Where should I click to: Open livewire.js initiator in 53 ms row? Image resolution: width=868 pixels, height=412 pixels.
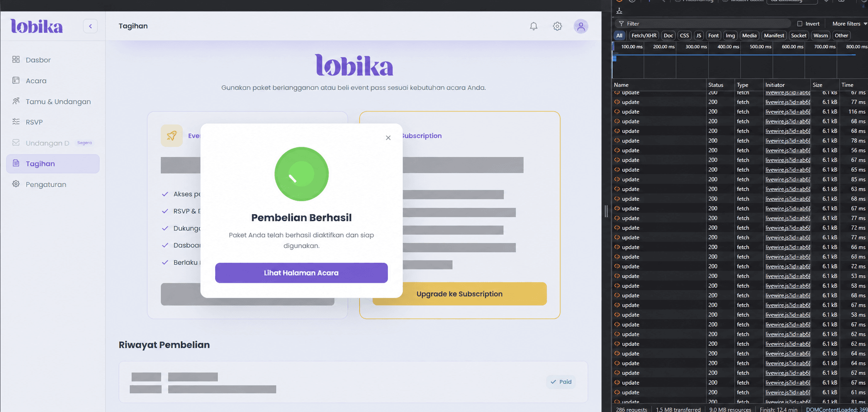coord(787,276)
